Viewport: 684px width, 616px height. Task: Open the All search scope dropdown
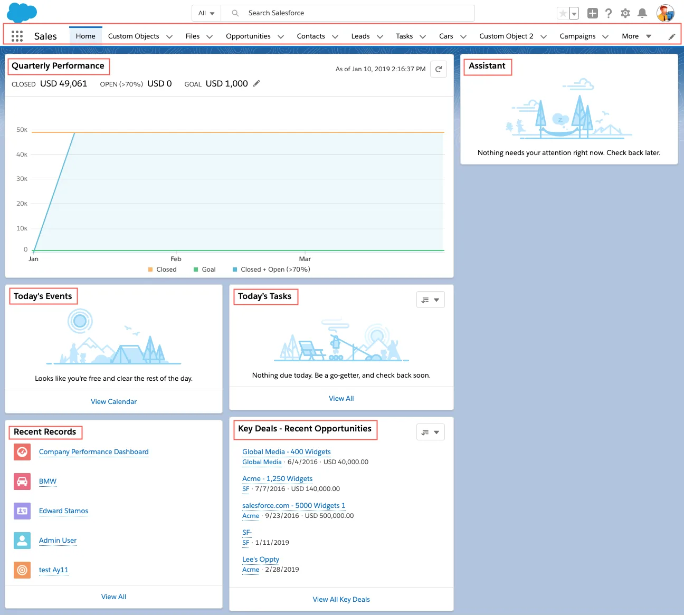point(206,13)
